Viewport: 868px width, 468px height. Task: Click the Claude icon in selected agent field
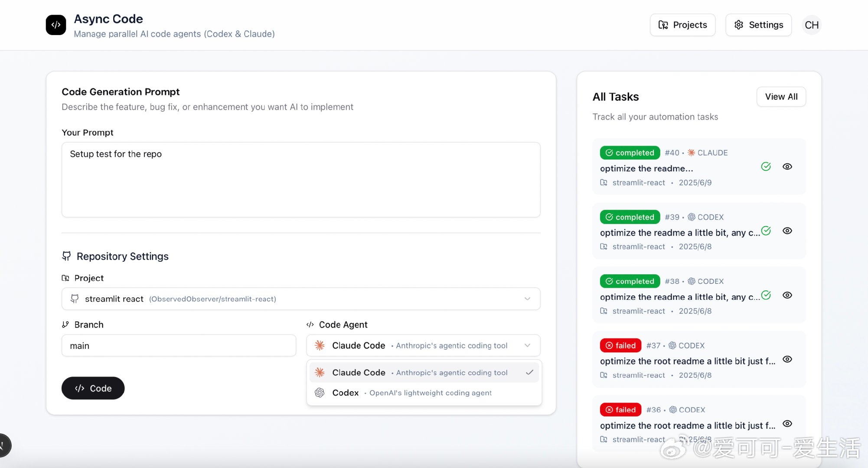tap(320, 345)
